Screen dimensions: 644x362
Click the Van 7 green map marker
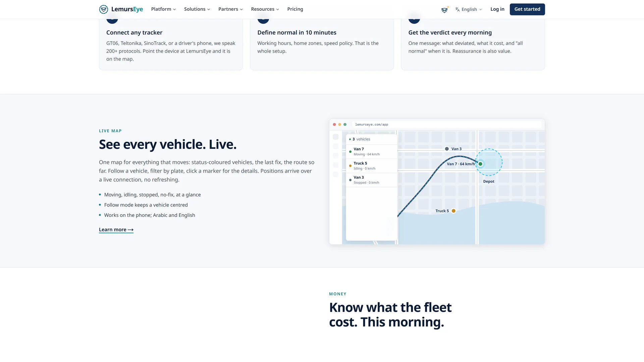(x=480, y=164)
